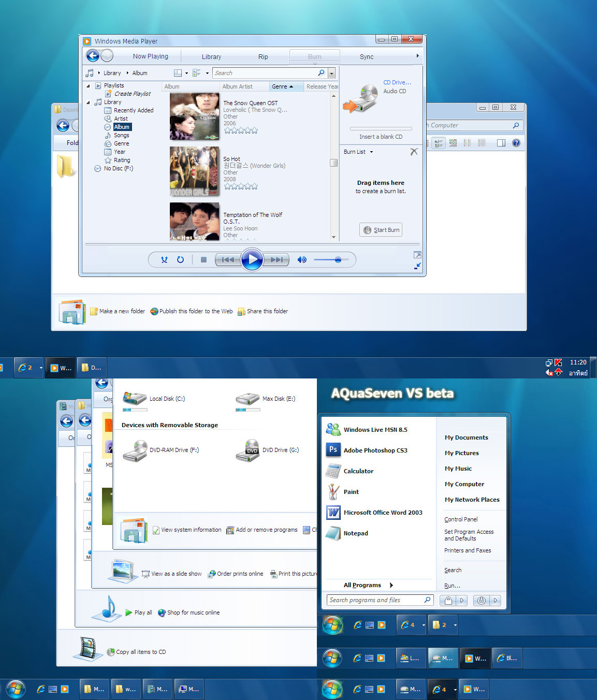Launch Calculator from the Start menu
Viewport: 597px width, 700px height.
350,471
